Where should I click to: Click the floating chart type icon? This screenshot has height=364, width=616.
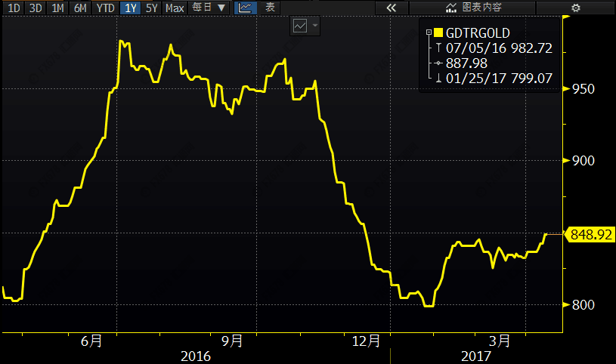(300, 26)
